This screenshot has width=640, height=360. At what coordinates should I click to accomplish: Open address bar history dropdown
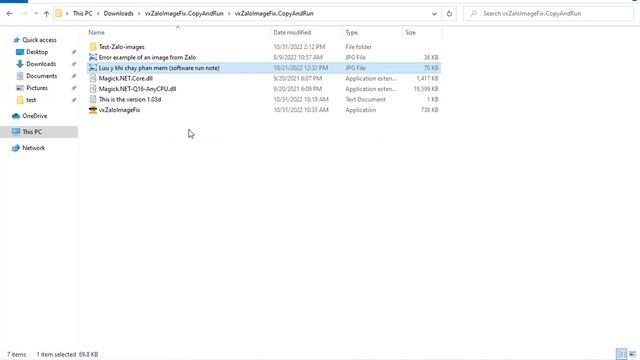434,13
